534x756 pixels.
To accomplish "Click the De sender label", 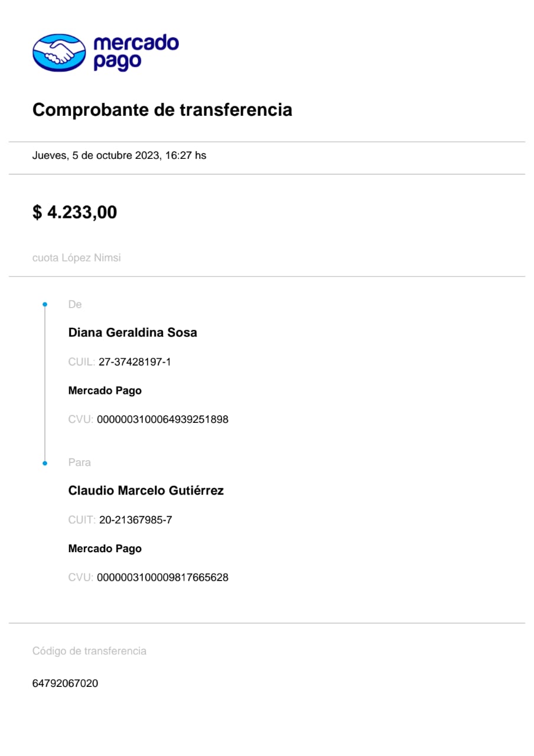I will [75, 305].
